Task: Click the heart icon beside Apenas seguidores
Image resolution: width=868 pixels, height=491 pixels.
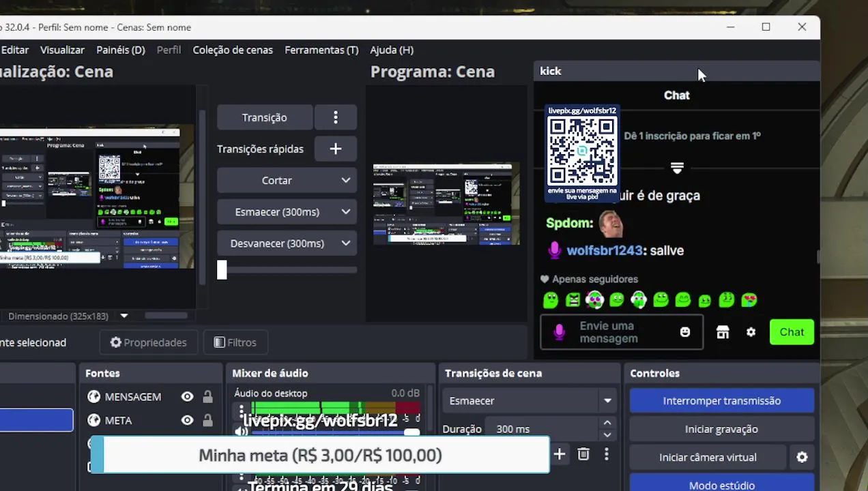Action: 545,279
